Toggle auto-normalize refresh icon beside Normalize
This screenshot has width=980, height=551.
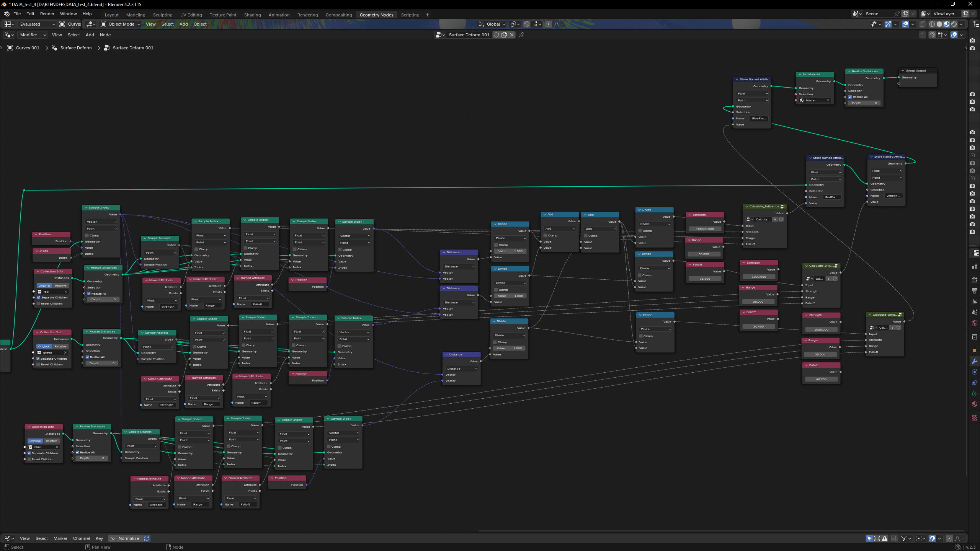(x=147, y=538)
